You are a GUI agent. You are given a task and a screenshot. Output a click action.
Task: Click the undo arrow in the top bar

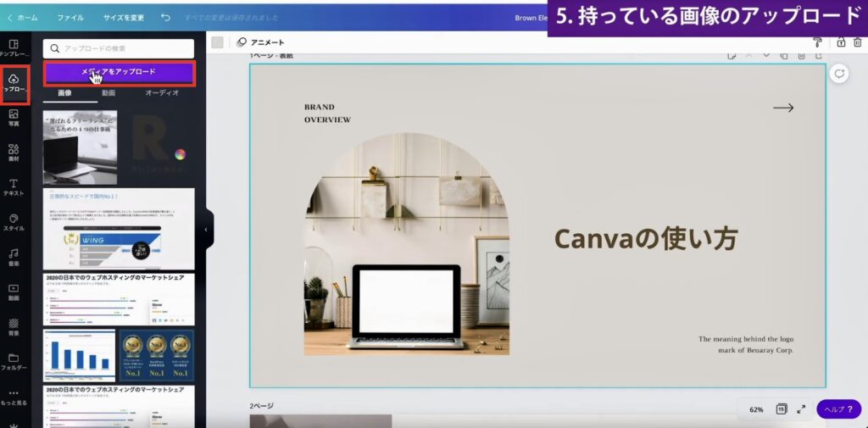coord(165,17)
